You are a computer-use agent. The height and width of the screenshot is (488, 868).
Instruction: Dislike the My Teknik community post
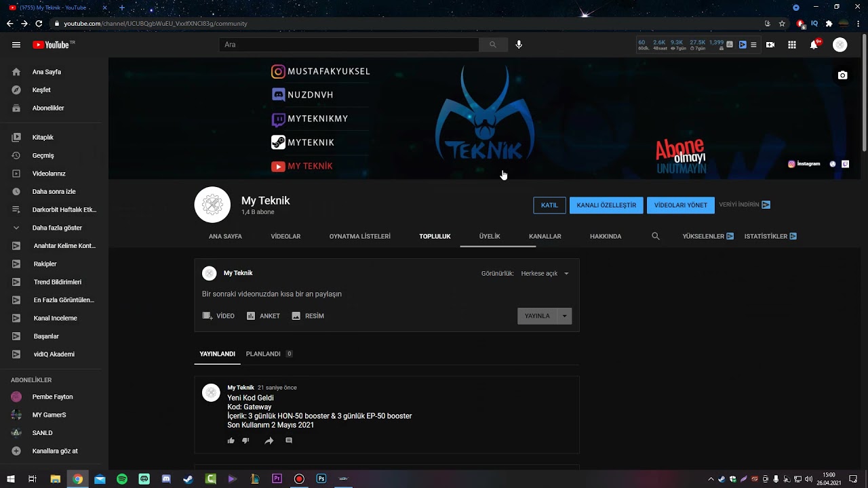[x=245, y=441]
